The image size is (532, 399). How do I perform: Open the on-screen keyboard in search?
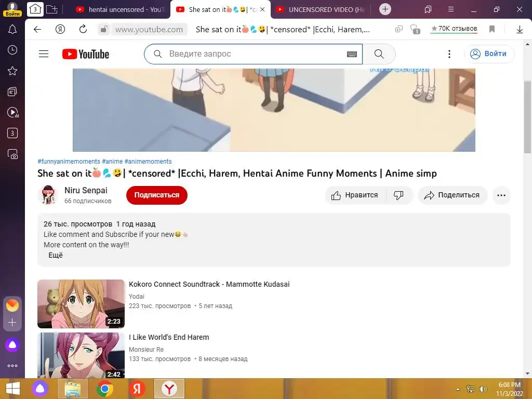pyautogui.click(x=352, y=54)
